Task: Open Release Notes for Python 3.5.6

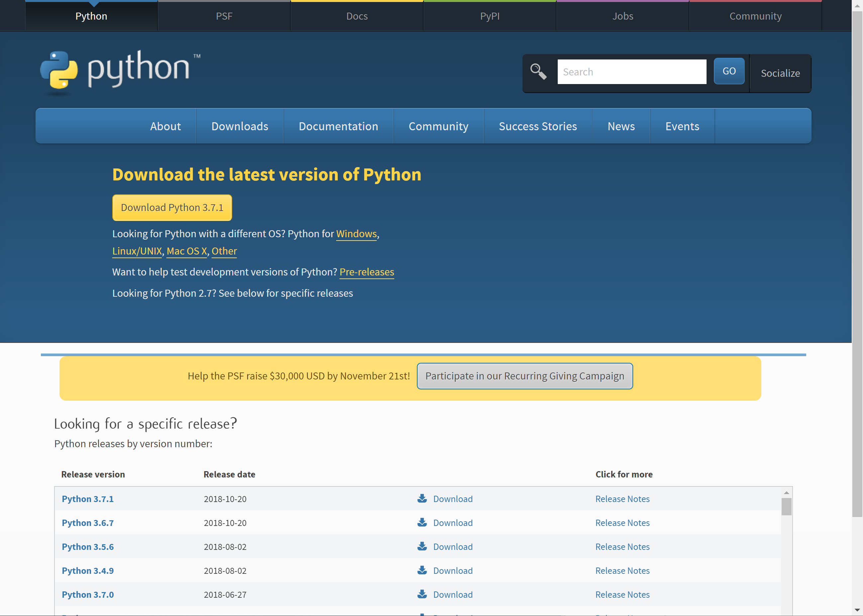Action: 622,547
